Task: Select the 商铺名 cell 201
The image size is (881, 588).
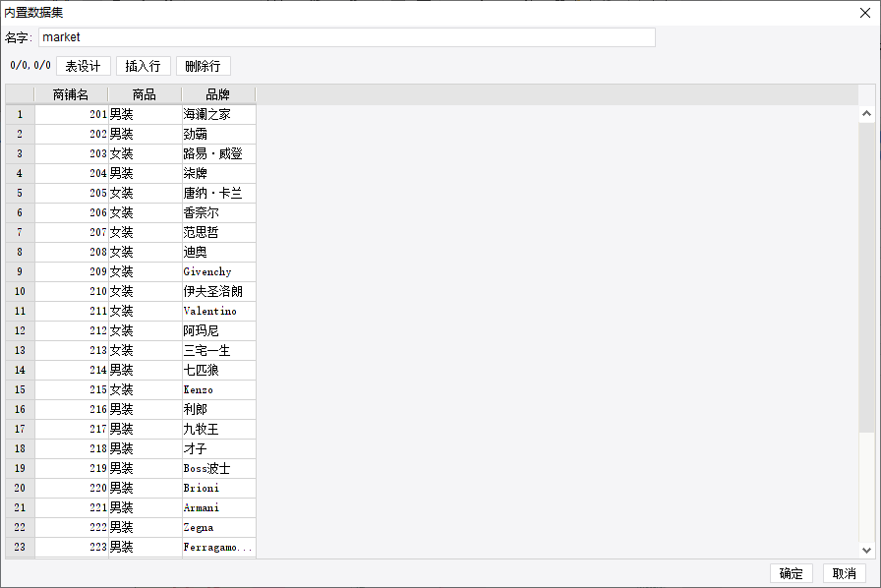Action: pyautogui.click(x=72, y=115)
